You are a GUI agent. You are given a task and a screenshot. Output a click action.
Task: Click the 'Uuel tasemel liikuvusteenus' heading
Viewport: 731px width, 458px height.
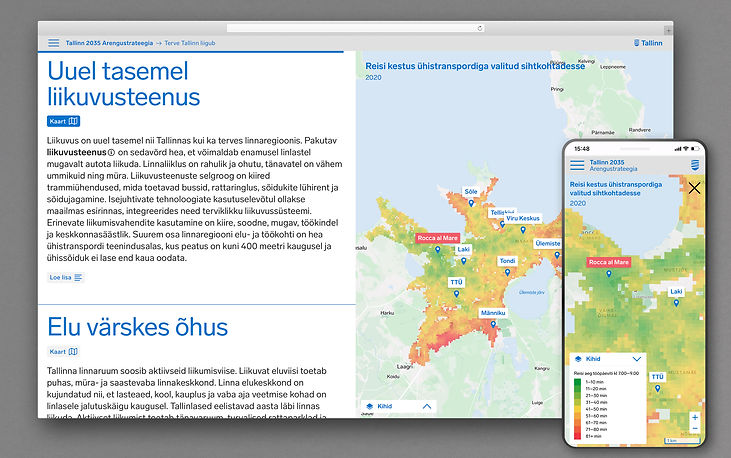tap(124, 84)
